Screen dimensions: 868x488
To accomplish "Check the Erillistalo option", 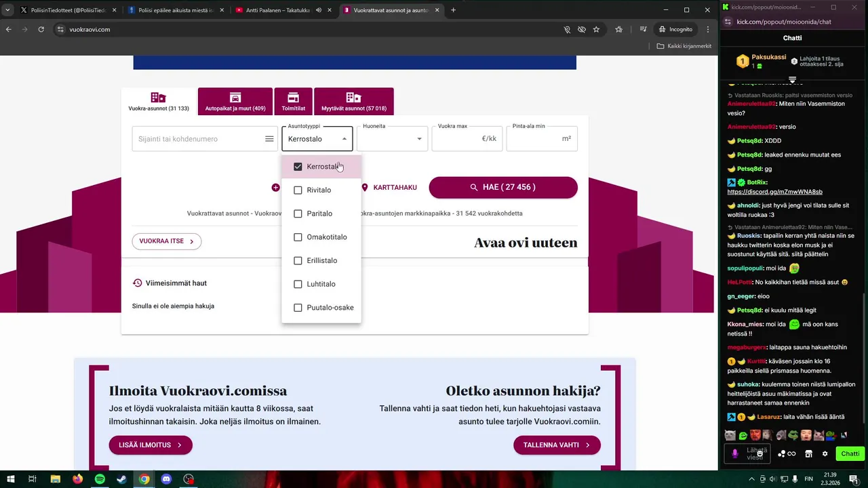I will [298, 261].
